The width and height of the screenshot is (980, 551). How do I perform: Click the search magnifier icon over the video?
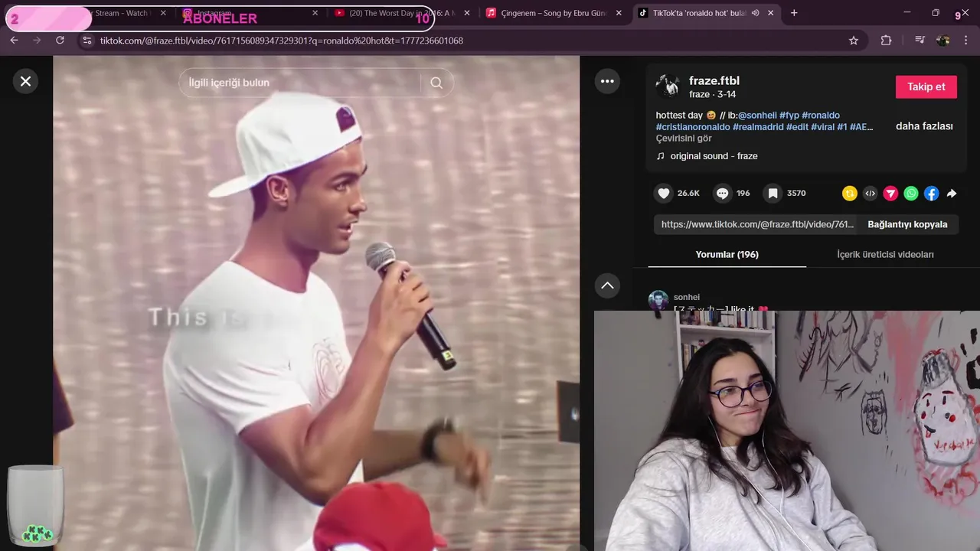pyautogui.click(x=436, y=83)
